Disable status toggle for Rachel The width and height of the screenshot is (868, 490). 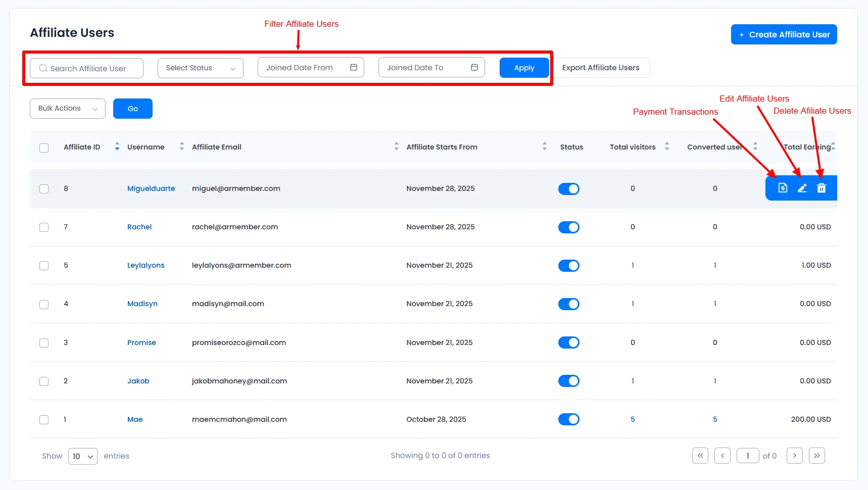click(568, 227)
